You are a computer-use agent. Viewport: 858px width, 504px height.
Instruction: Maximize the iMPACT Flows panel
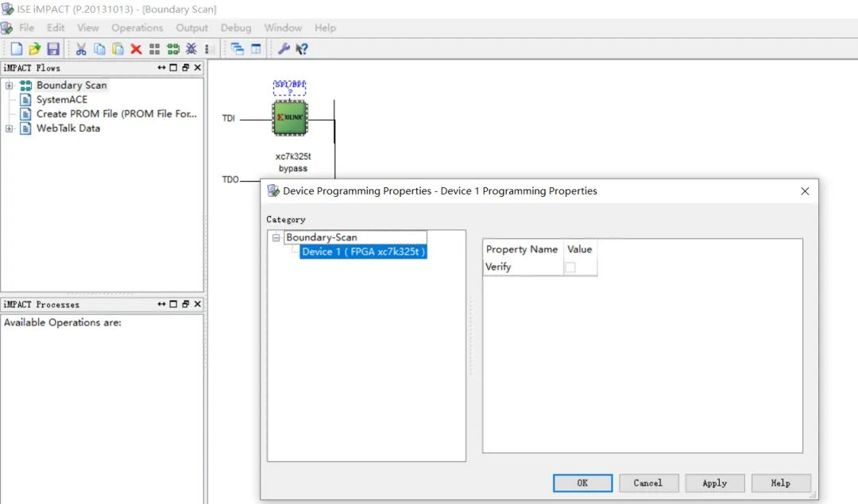[x=173, y=67]
